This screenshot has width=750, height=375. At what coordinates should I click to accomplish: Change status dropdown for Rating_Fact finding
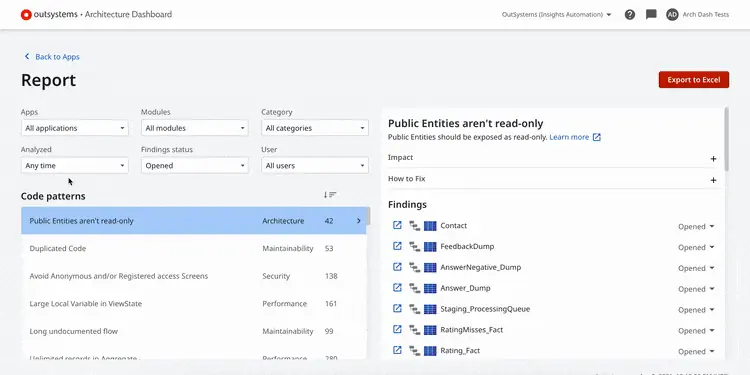(x=696, y=352)
